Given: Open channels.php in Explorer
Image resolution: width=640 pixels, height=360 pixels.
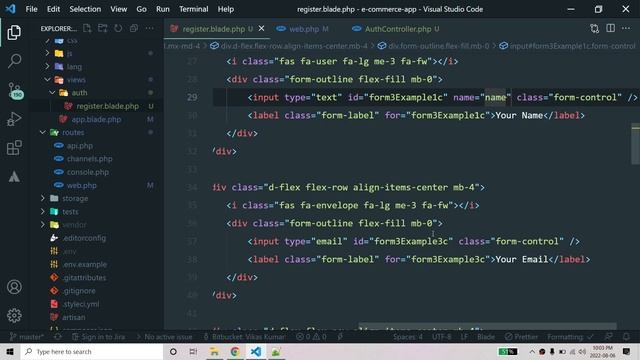Looking at the screenshot, I should click(89, 159).
